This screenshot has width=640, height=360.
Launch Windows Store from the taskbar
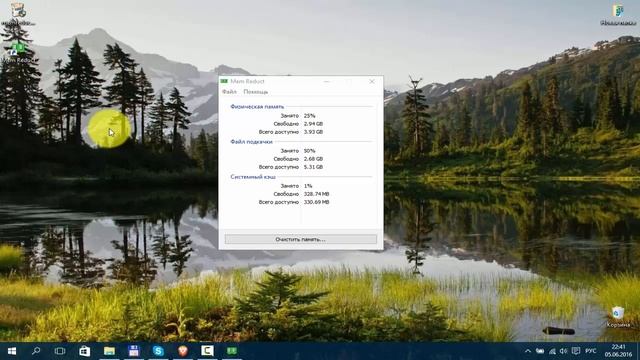[x=84, y=351]
